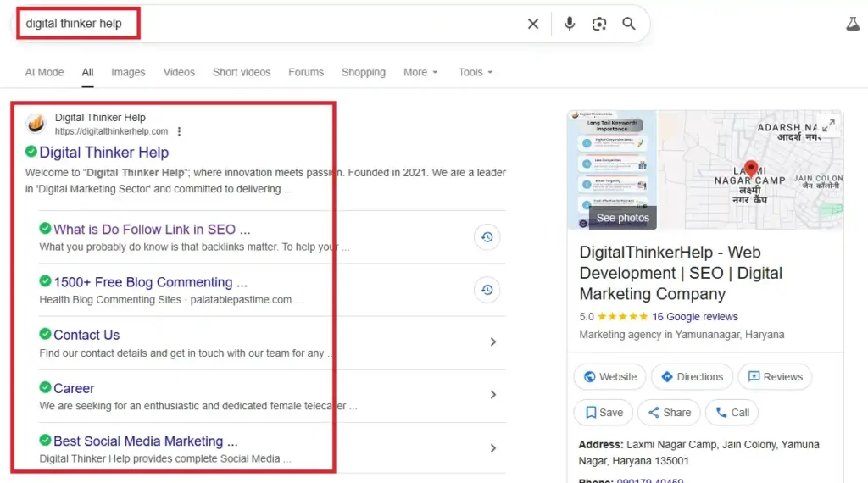Click the Digital Thinker Help site favicon
The image size is (868, 483).
coord(36,124)
